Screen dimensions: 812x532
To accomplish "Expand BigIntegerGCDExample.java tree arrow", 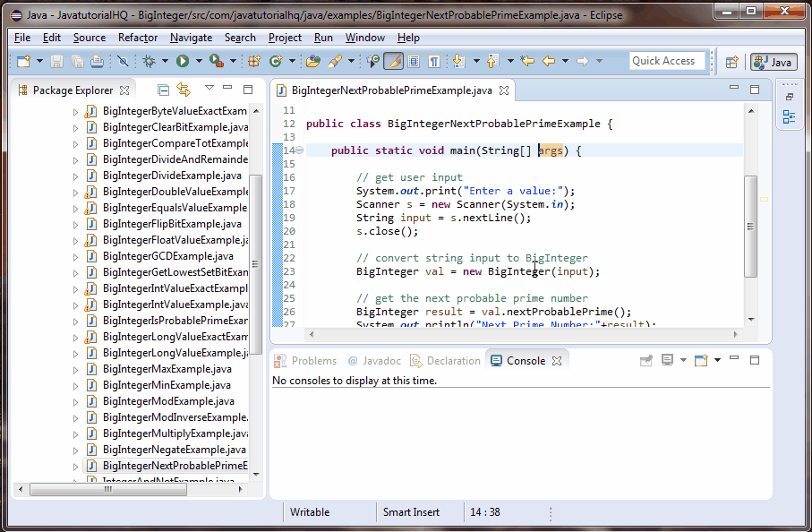I will point(76,255).
